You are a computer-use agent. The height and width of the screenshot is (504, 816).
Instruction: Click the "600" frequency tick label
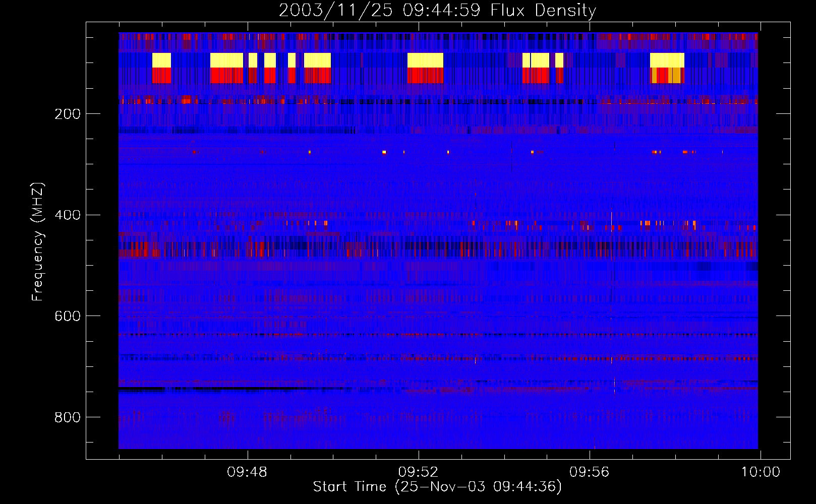point(68,316)
